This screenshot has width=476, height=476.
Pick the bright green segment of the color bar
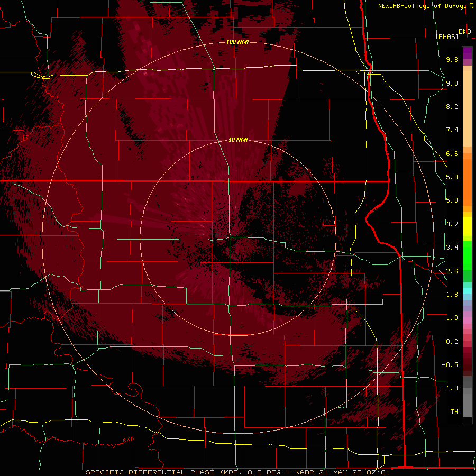coord(467,255)
